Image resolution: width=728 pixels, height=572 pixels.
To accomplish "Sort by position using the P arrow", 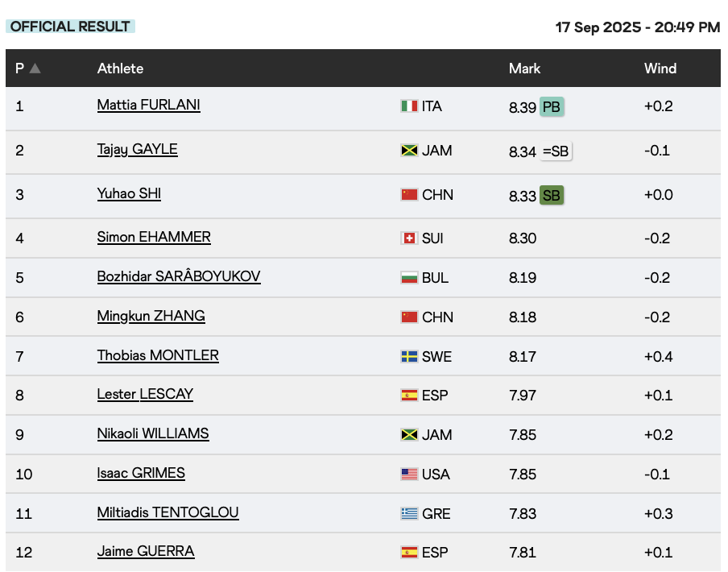I will point(35,68).
